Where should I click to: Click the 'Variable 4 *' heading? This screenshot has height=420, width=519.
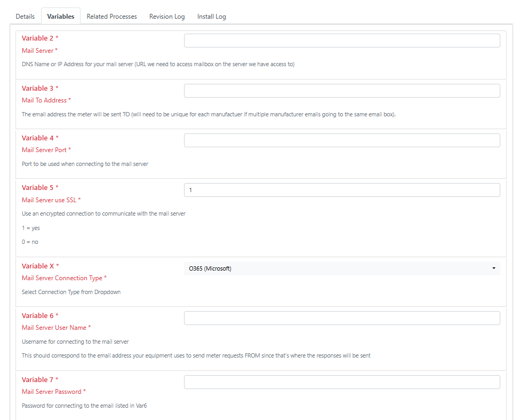tap(40, 138)
